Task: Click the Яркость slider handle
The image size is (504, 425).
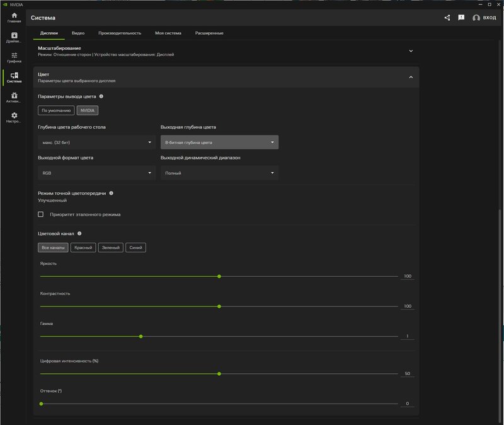Action: point(219,276)
